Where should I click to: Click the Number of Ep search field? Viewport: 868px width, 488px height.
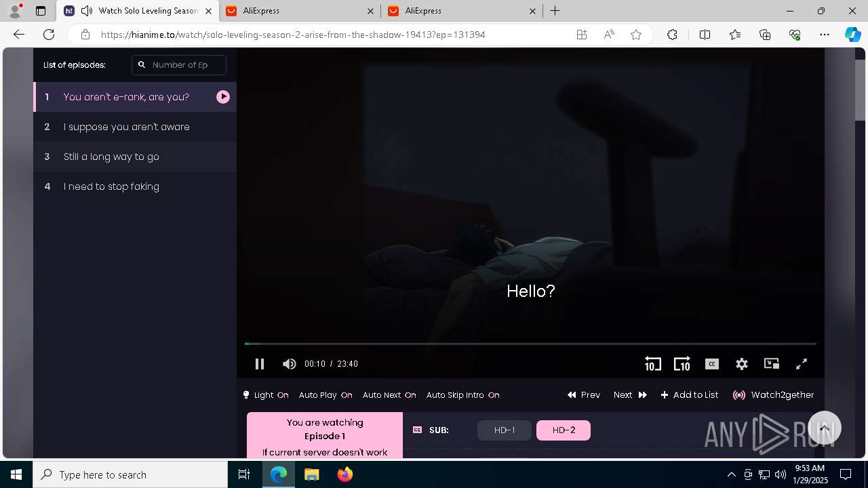[179, 65]
